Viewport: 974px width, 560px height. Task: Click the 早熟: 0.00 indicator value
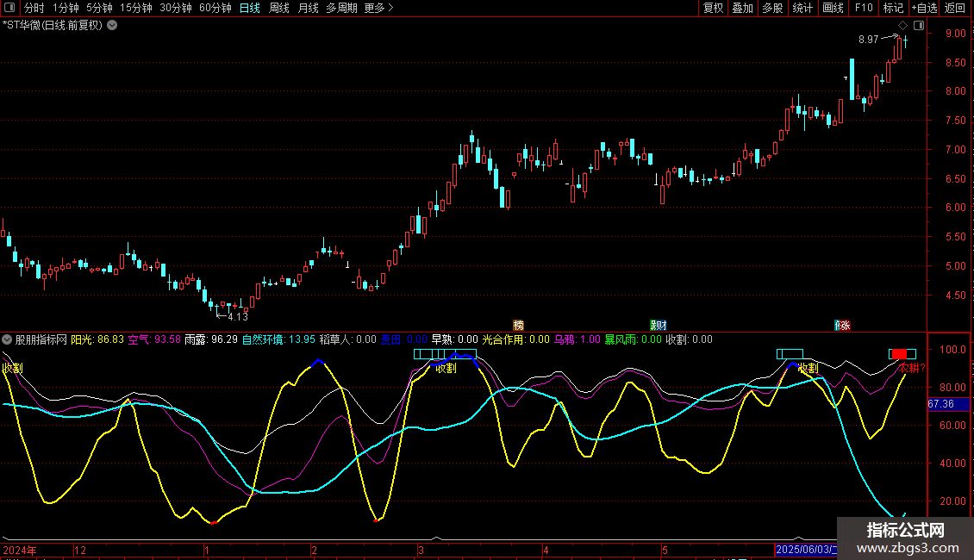[x=455, y=339]
